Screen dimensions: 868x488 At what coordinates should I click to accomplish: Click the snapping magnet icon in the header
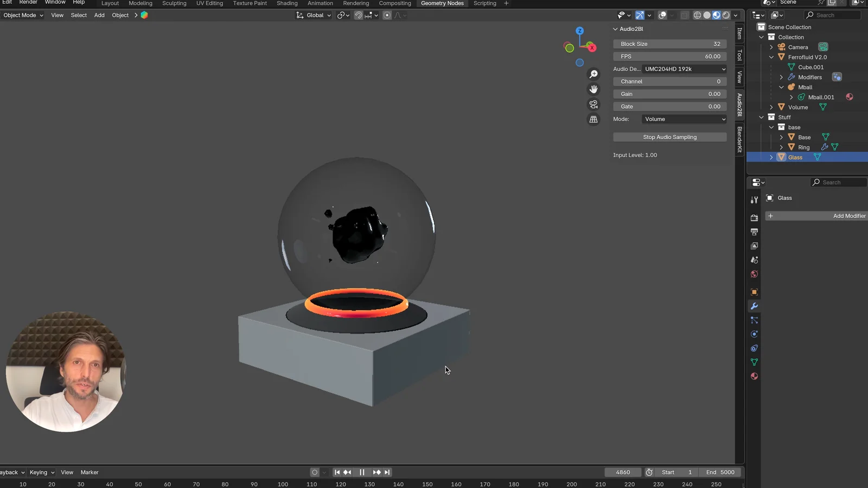[358, 15]
